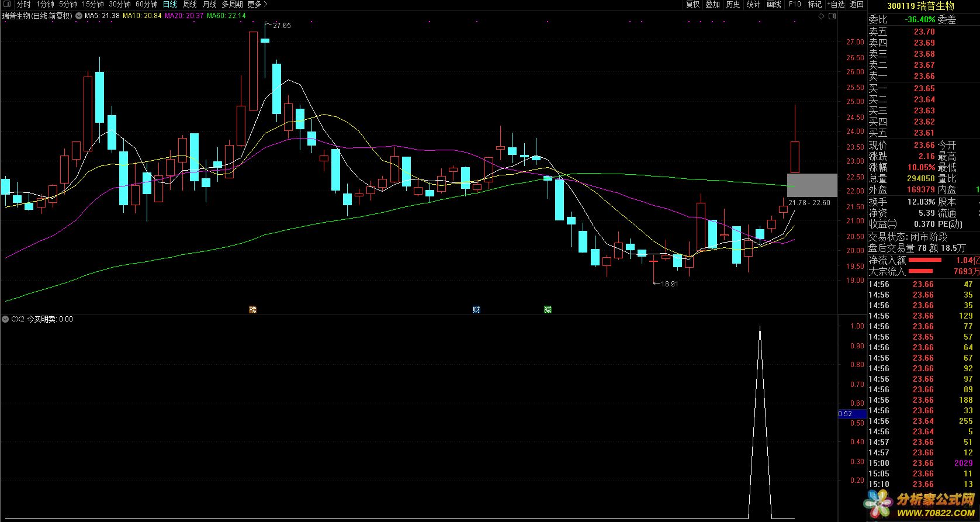
Task: Click the gray gap box 21.78 - 22.60
Action: [x=812, y=185]
